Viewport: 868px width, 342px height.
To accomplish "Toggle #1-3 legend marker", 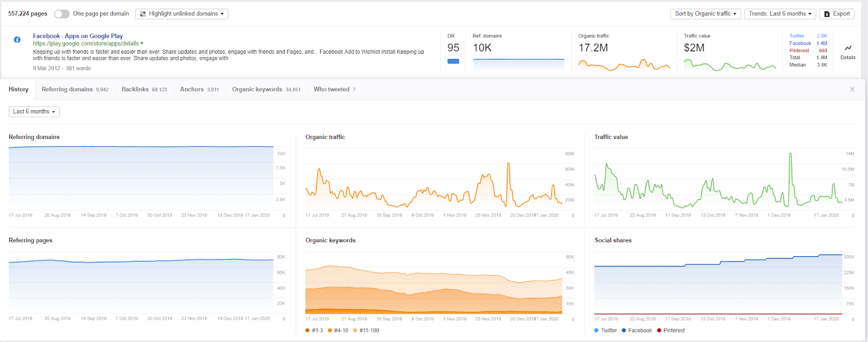I will (x=308, y=330).
